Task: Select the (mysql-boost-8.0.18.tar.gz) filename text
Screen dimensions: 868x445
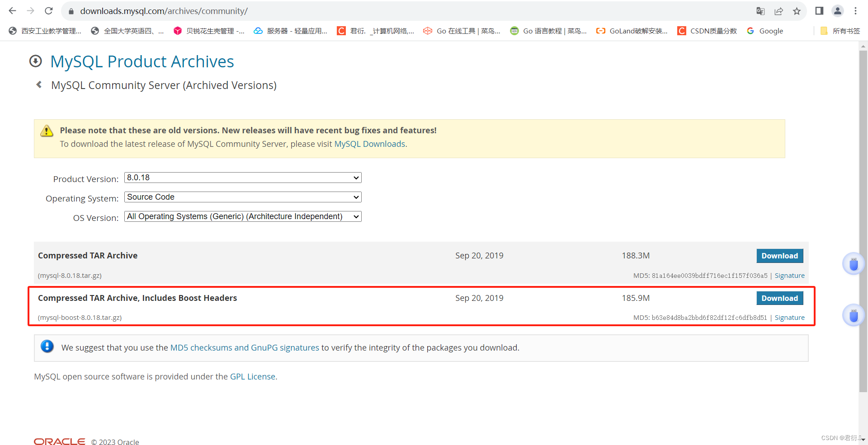Action: tap(80, 318)
